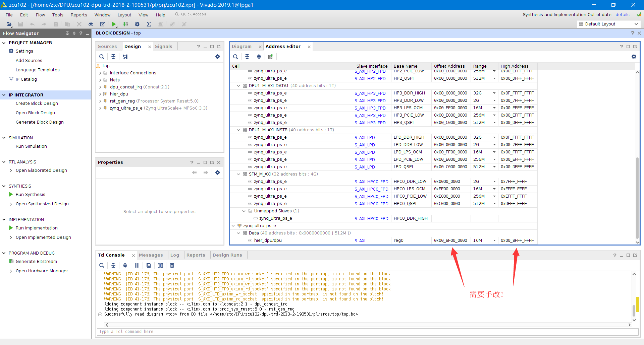This screenshot has height=345, width=644.
Task: Collapse all rows in Address Editor
Action: [x=247, y=57]
